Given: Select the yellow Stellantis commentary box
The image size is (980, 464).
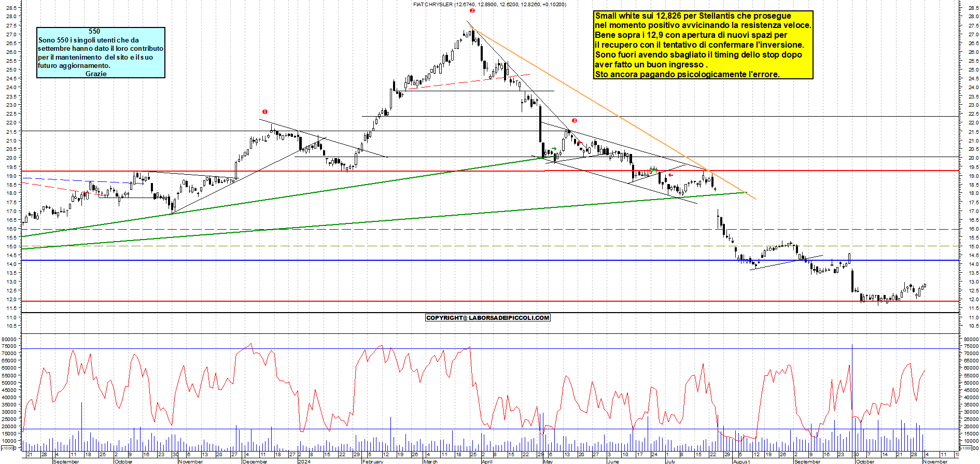Looking at the screenshot, I should point(703,45).
